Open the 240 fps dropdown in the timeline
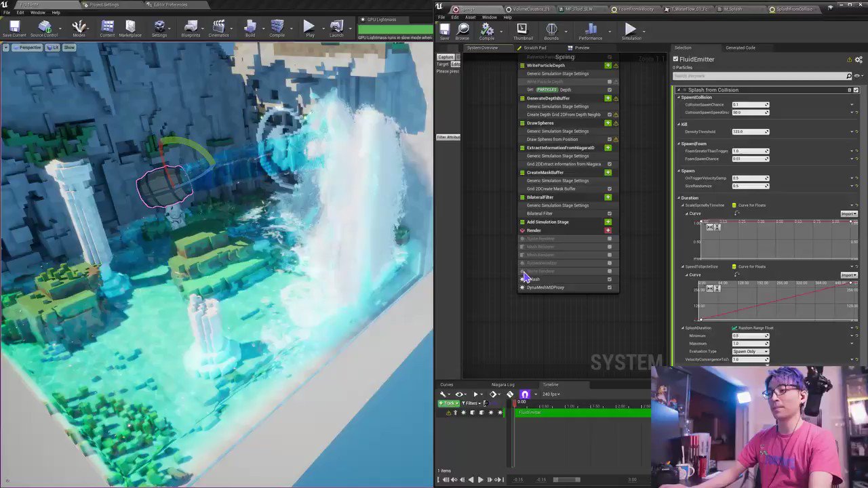This screenshot has width=868, height=488. click(551, 394)
